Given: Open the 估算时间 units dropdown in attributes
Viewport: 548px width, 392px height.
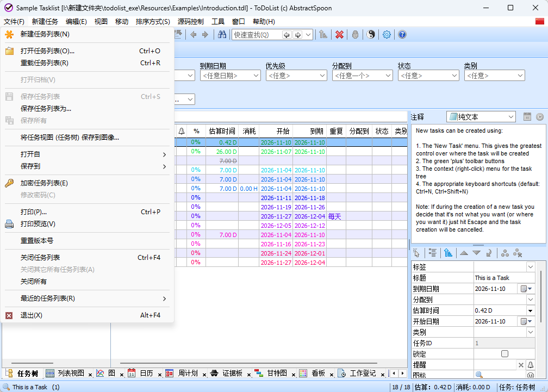Looking at the screenshot, I should pos(530,310).
